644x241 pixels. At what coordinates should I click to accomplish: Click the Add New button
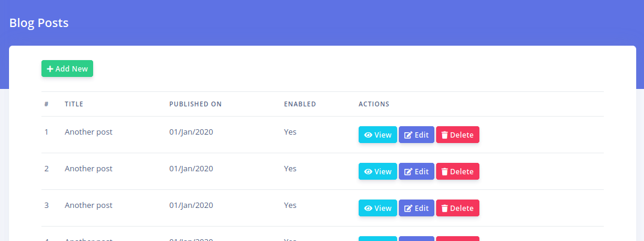[67, 69]
